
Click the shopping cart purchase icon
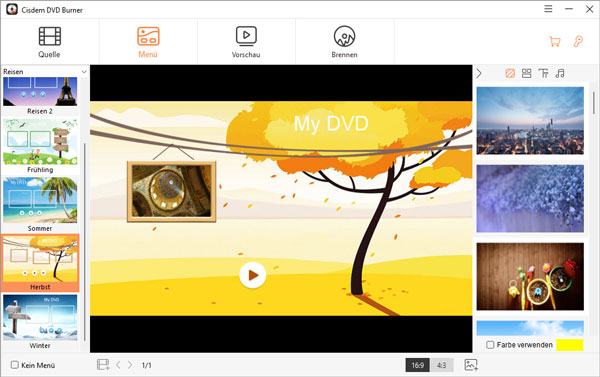click(555, 41)
